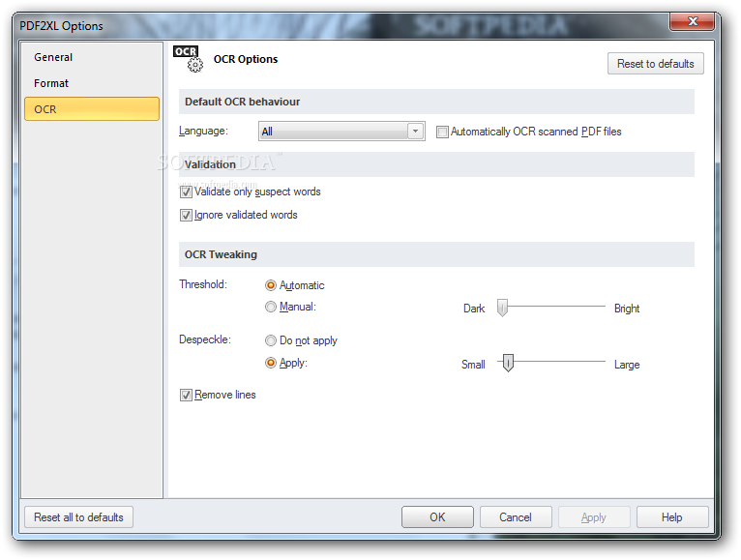Click the Language combo box showing All
Screen dimensions: 741x560
click(341, 131)
